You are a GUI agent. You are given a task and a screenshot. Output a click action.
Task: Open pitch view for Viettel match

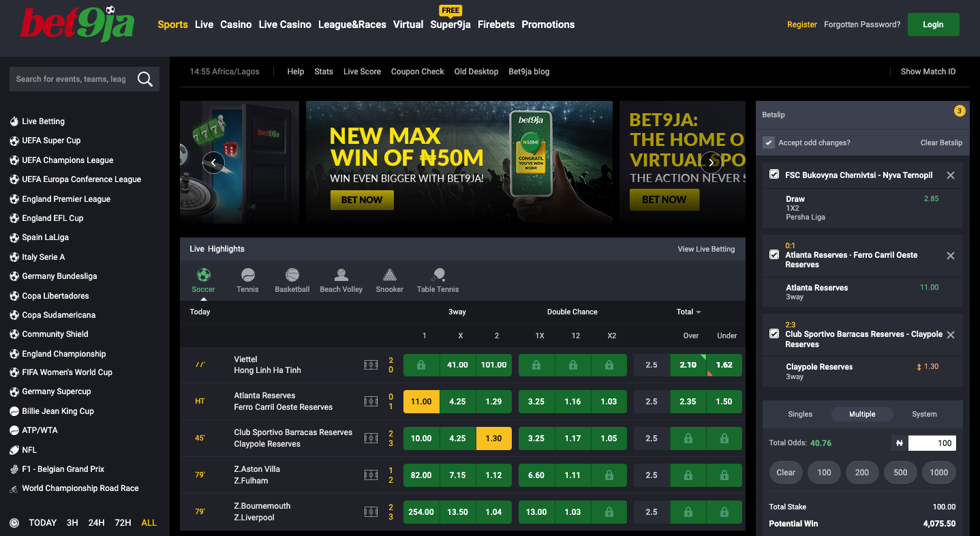click(371, 365)
